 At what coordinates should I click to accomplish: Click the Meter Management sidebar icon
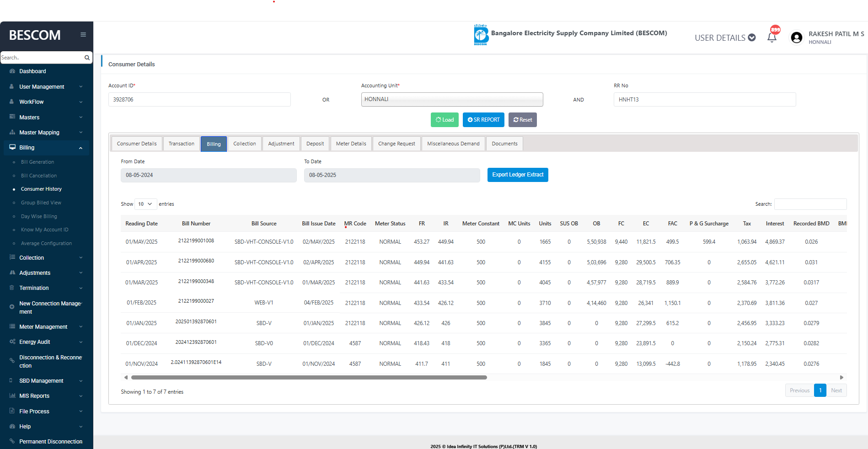tap(12, 326)
